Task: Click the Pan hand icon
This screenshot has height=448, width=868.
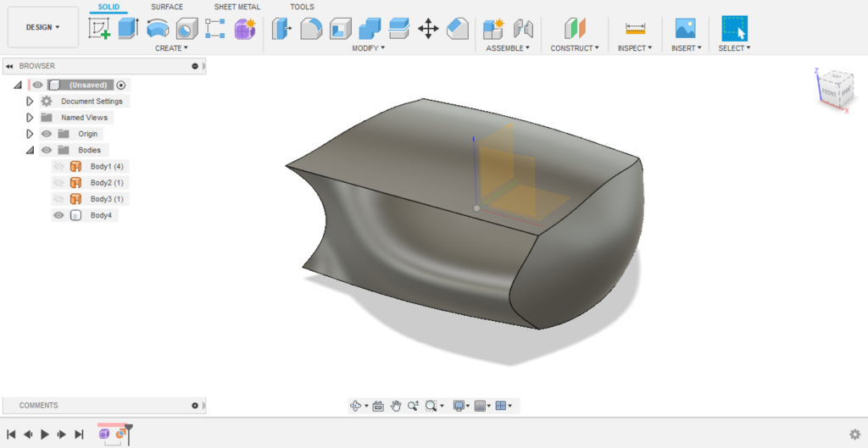Action: (x=396, y=407)
